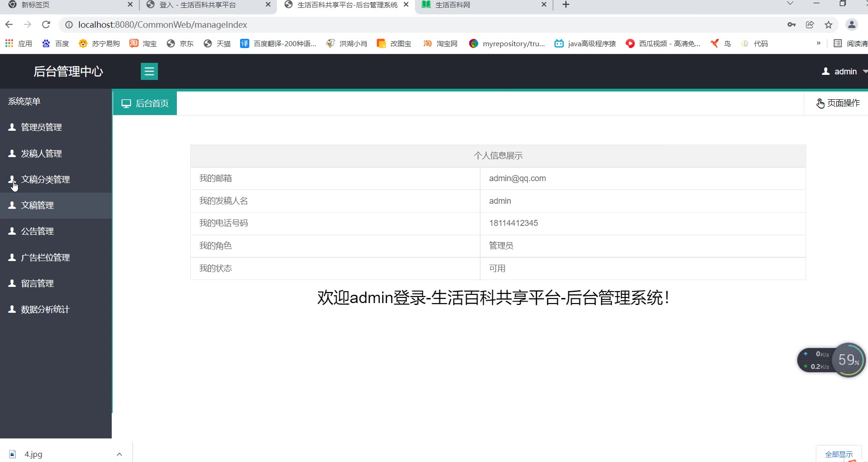
Task: Open the 苏宁易购 bookmark
Action: click(x=99, y=43)
